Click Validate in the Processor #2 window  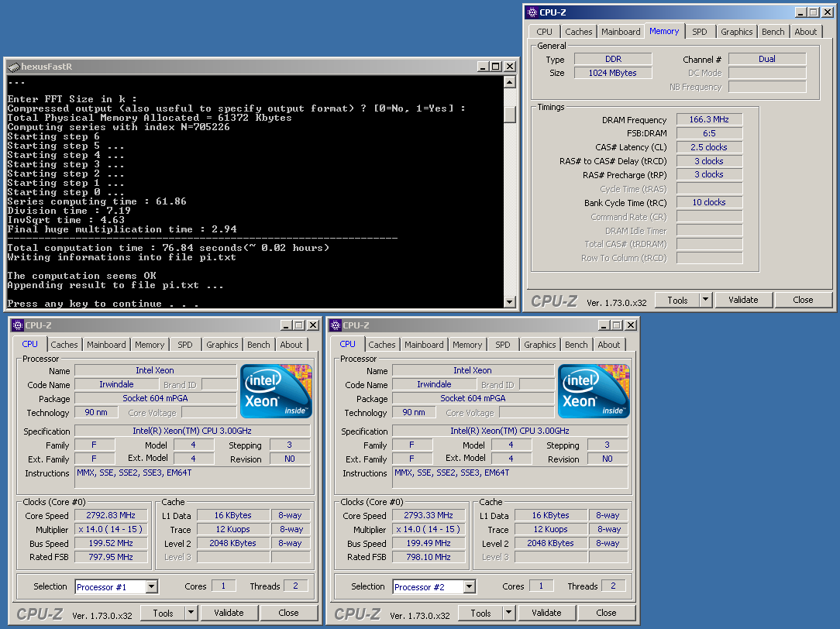[x=546, y=613]
